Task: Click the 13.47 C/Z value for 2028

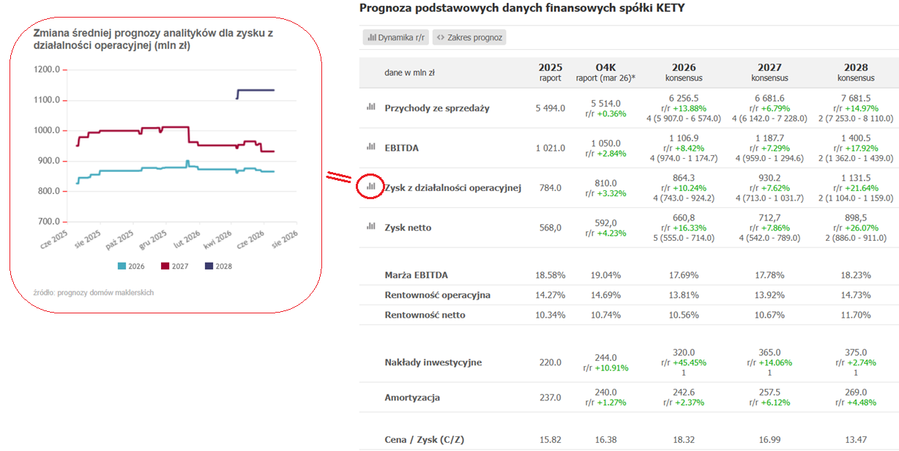Action: (856, 440)
